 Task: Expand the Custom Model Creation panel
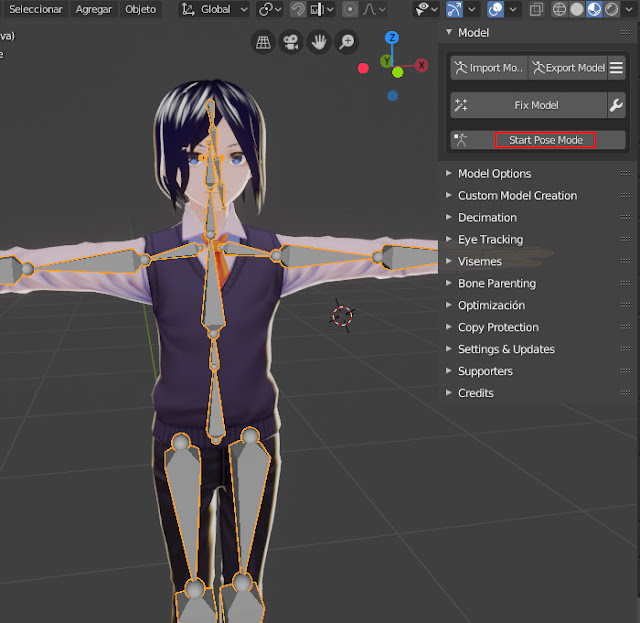(x=449, y=195)
